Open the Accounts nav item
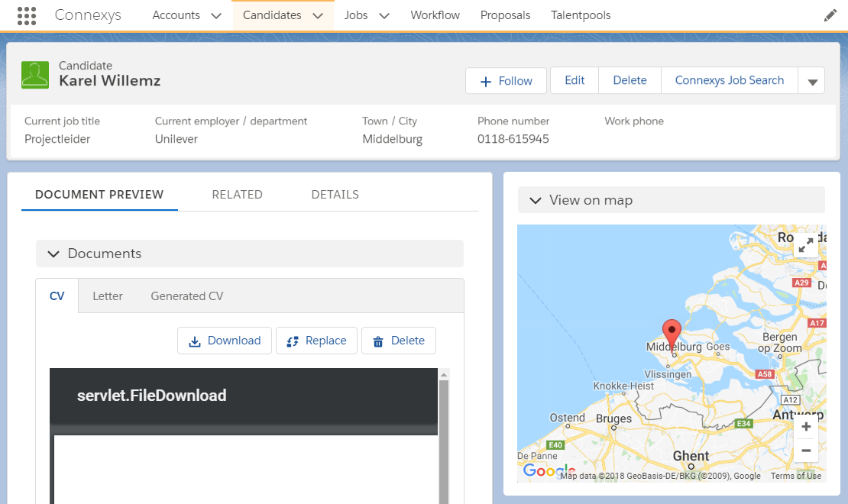Image resolution: width=848 pixels, height=504 pixels. click(176, 15)
